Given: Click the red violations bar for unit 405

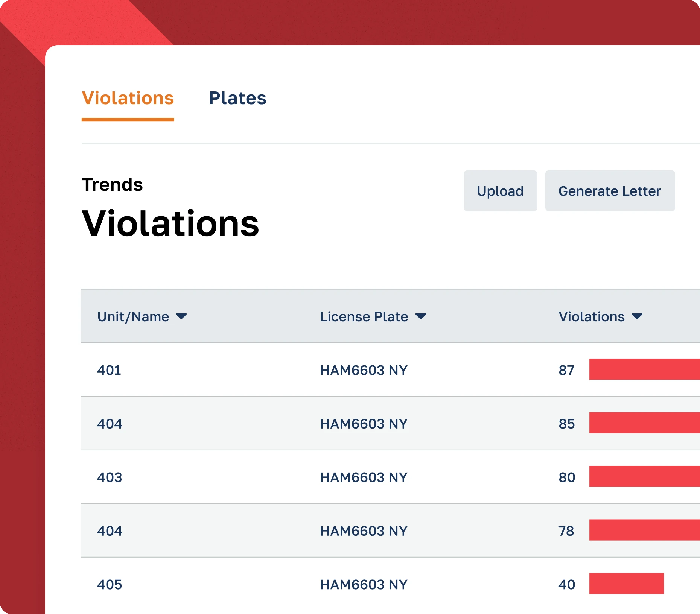Looking at the screenshot, I should (627, 584).
